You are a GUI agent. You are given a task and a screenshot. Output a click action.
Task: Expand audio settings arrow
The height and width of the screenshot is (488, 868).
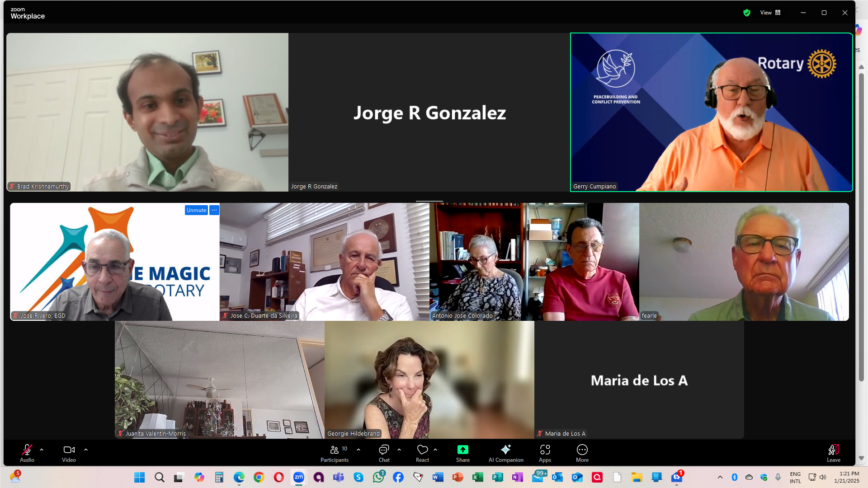(42, 450)
